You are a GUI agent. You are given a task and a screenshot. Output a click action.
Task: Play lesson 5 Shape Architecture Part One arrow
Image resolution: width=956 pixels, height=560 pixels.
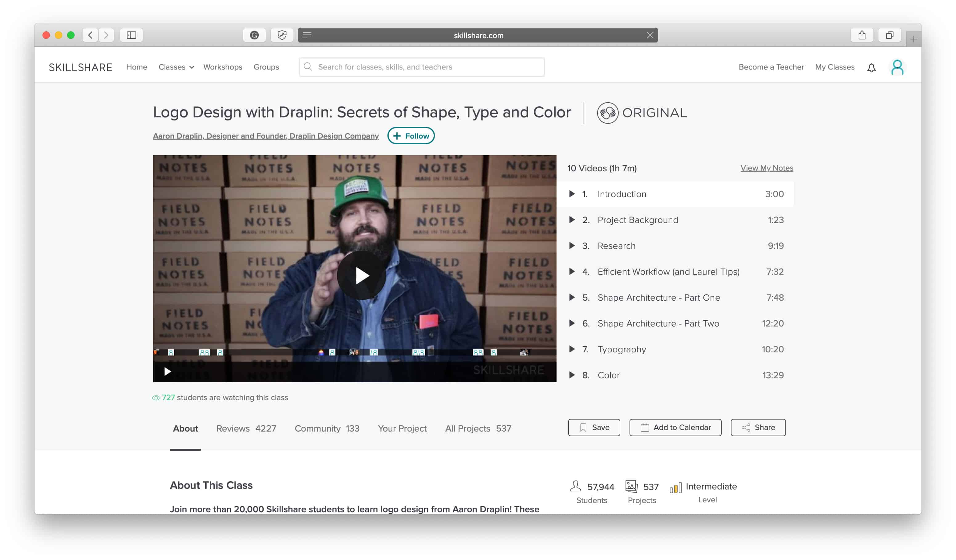tap(572, 297)
